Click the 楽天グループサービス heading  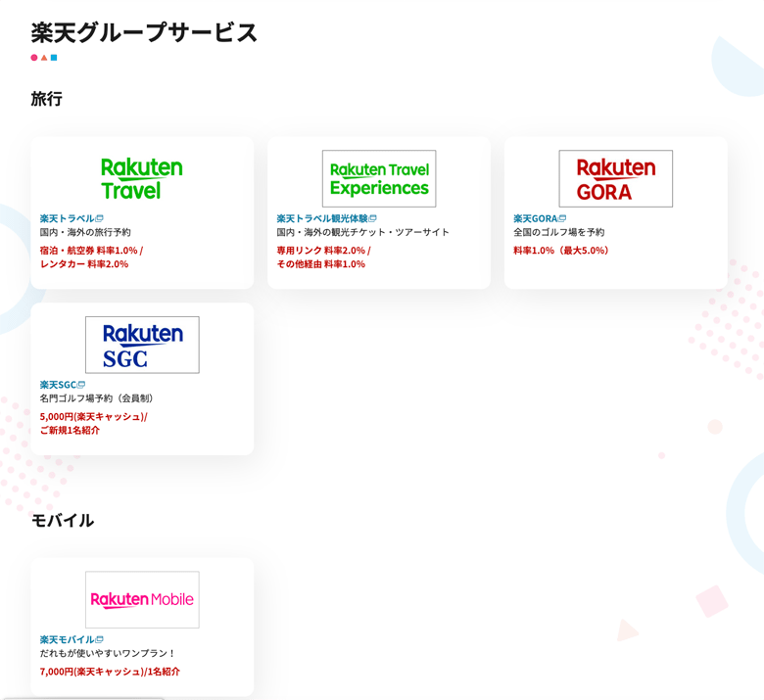144,32
